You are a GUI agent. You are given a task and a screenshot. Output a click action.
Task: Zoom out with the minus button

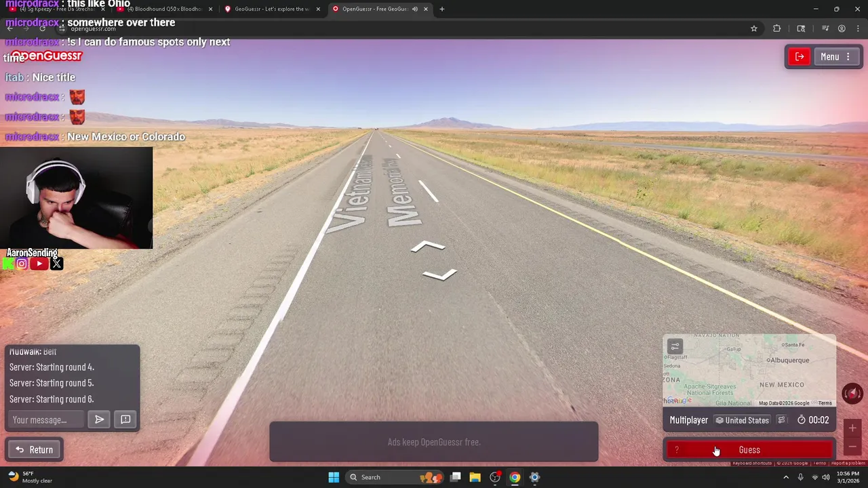852,447
